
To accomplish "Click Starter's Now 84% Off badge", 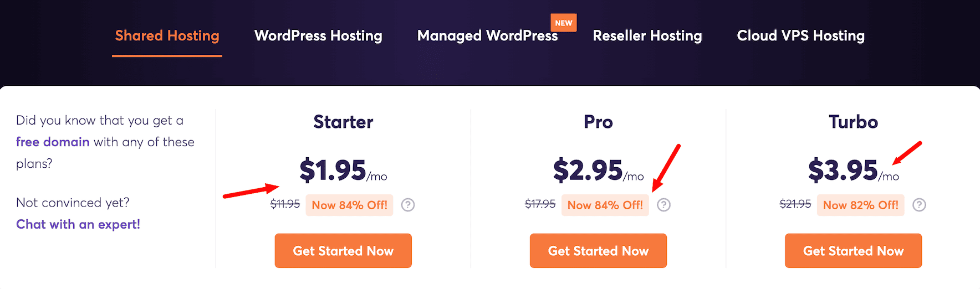I will click(349, 205).
